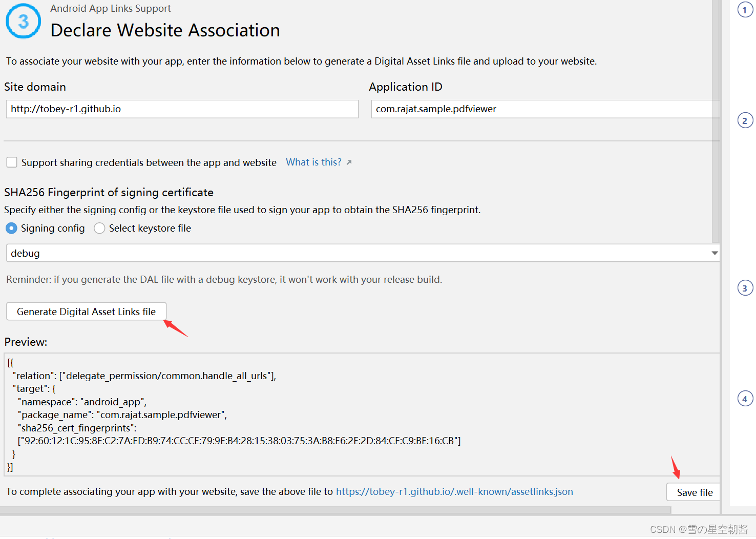Click the "package_name" line in preview

tap(122, 415)
